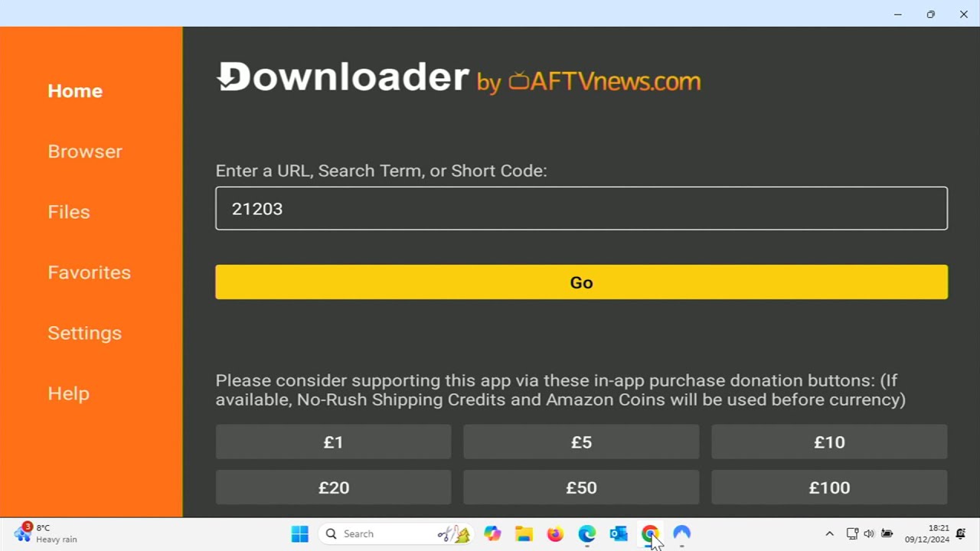Click the taskbar Search box
The image size is (980, 551).
click(397, 534)
